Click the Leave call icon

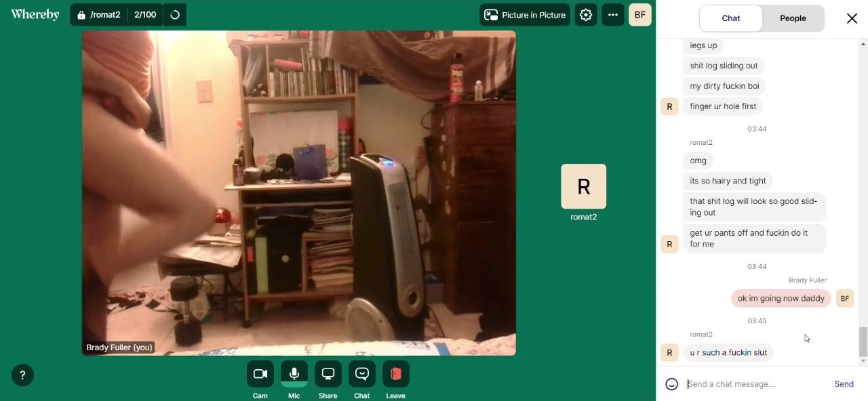(396, 374)
